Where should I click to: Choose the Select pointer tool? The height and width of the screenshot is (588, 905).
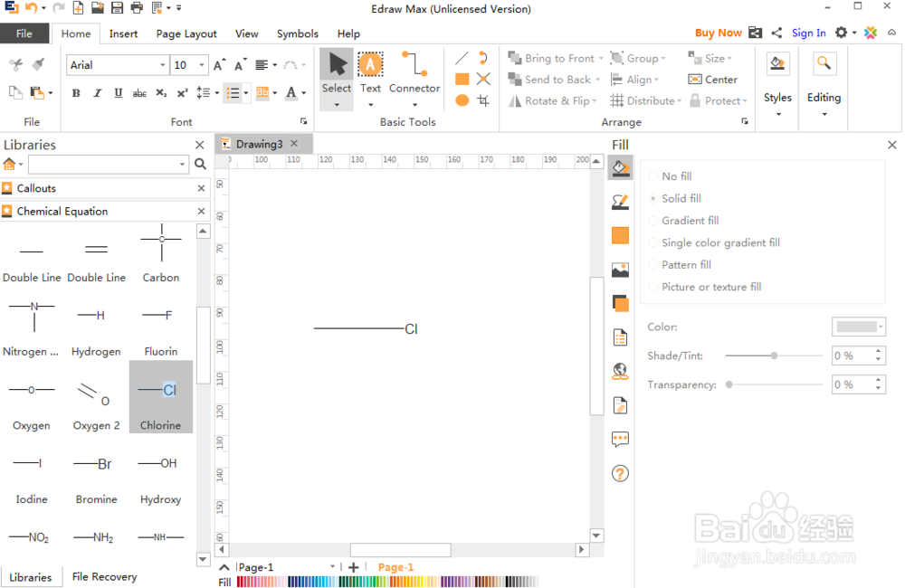tap(337, 73)
